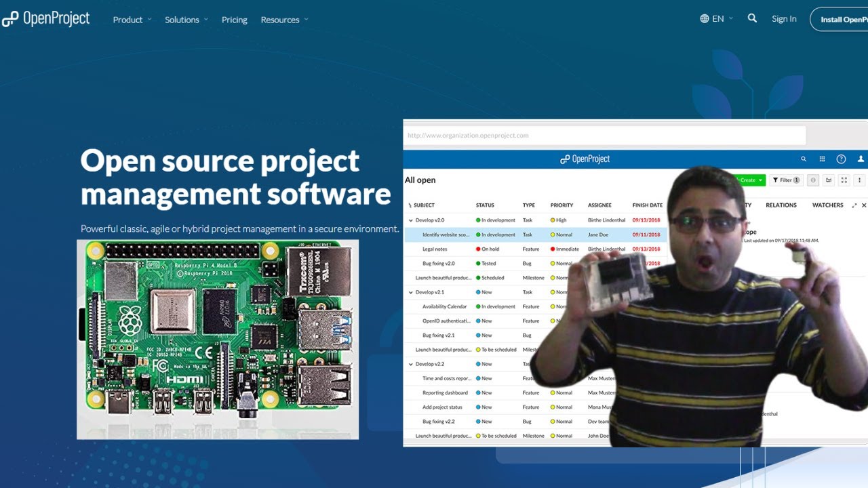
Task: Open the website search magnifier icon
Action: coord(752,18)
